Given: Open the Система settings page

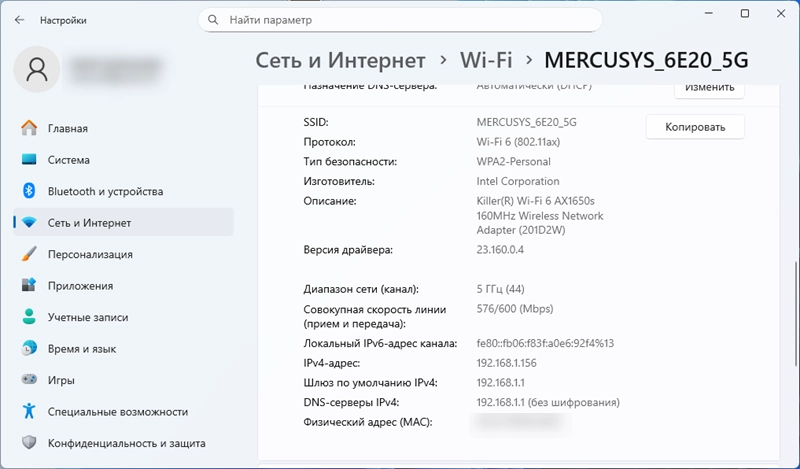Looking at the screenshot, I should [x=123, y=160].
